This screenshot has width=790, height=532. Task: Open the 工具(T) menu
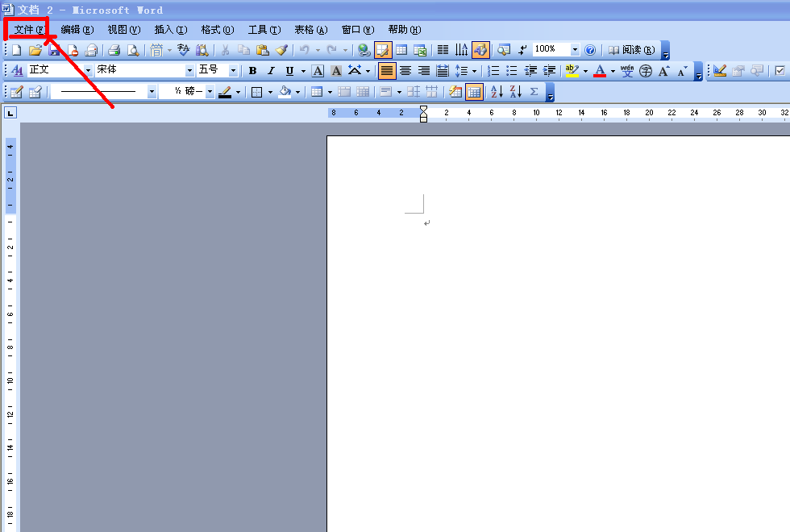[264, 30]
